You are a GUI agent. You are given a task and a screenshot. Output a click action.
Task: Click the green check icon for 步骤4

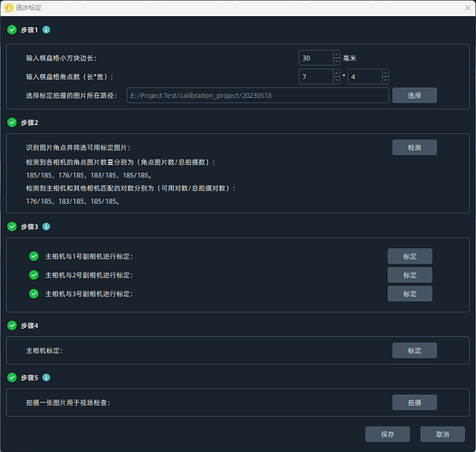(12, 325)
